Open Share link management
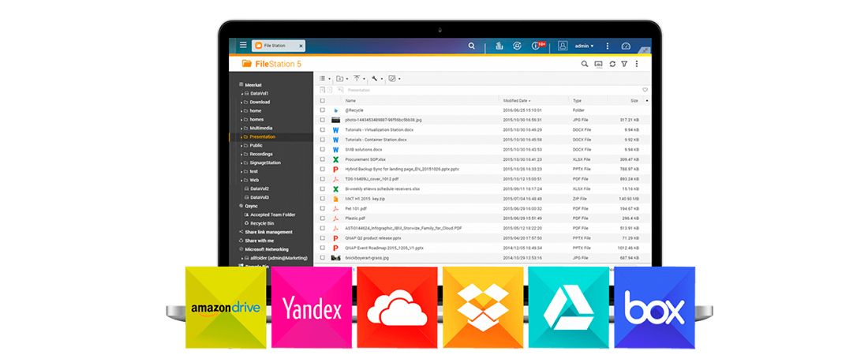868x355 pixels. pyautogui.click(x=268, y=232)
